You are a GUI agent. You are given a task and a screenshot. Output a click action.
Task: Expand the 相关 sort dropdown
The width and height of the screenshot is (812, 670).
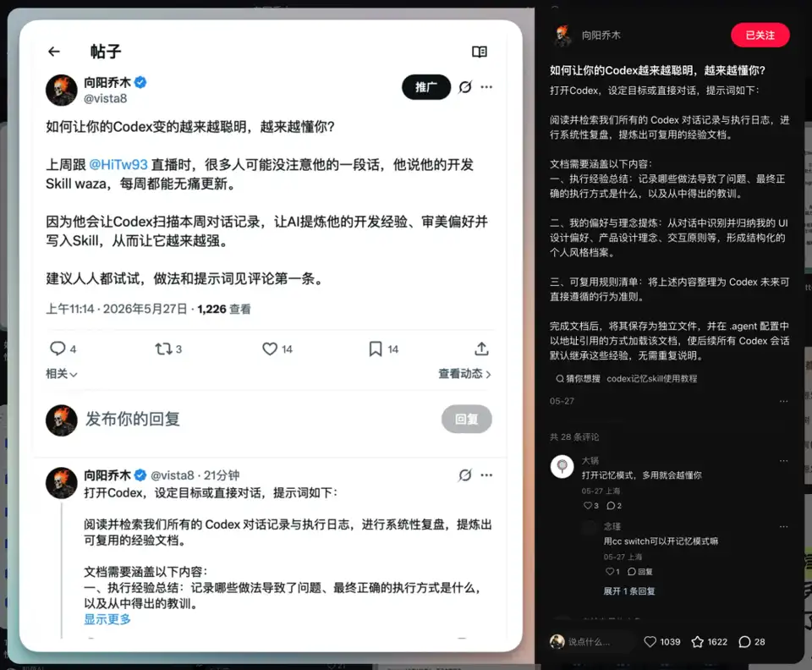62,374
